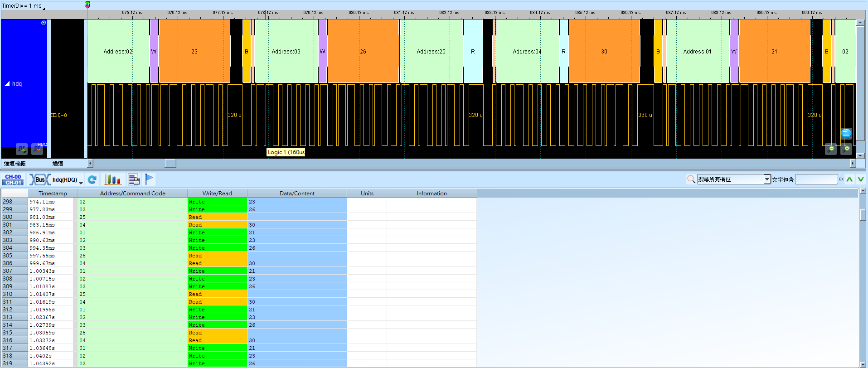Viewport: 868px width, 368px height.
Task: Click the delete channel waveform icon
Action: tap(37, 149)
